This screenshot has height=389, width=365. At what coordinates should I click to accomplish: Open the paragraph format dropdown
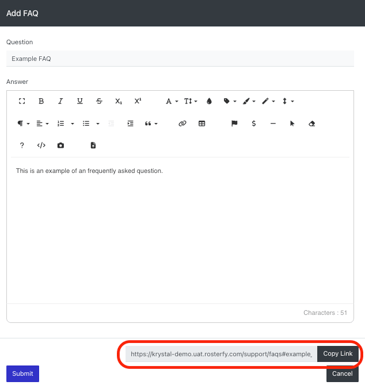click(x=23, y=124)
